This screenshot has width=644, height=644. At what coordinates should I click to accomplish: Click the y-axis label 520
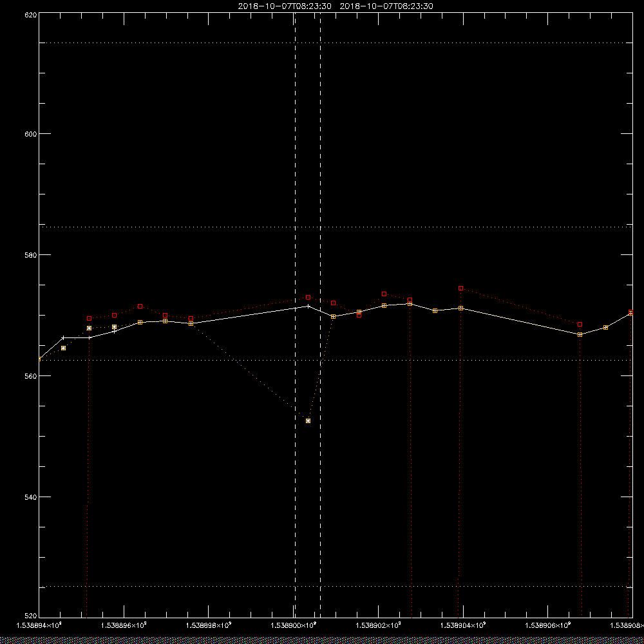[32, 616]
